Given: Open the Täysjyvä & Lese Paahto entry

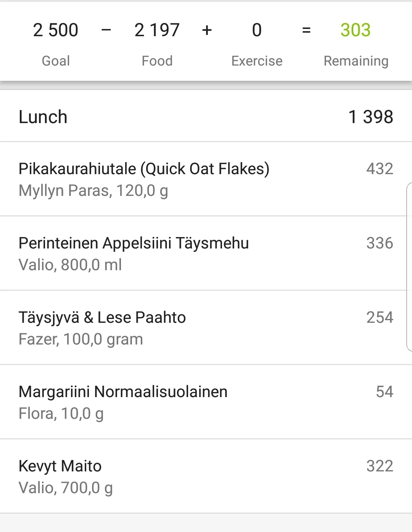Looking at the screenshot, I should (102, 327).
